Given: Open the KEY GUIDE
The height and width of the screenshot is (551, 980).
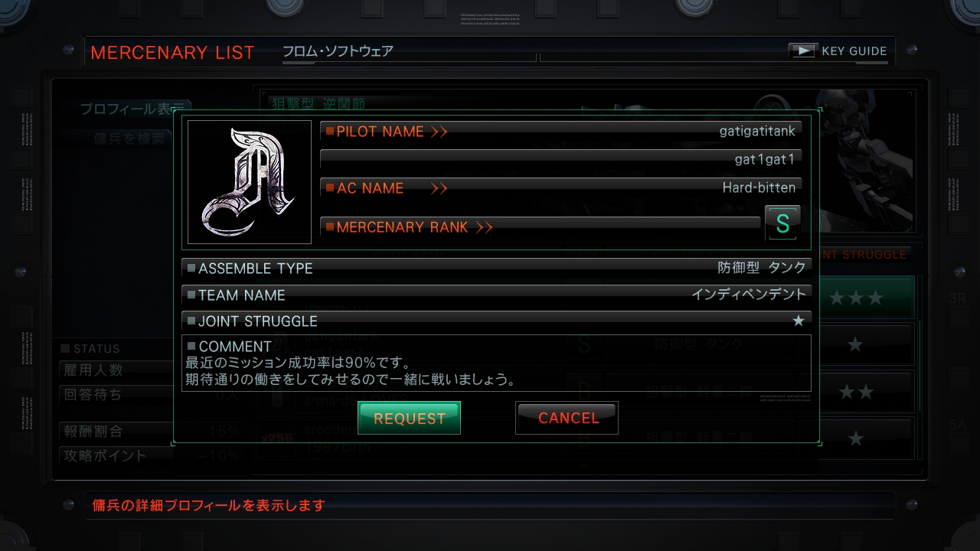Looking at the screenshot, I should tap(838, 51).
